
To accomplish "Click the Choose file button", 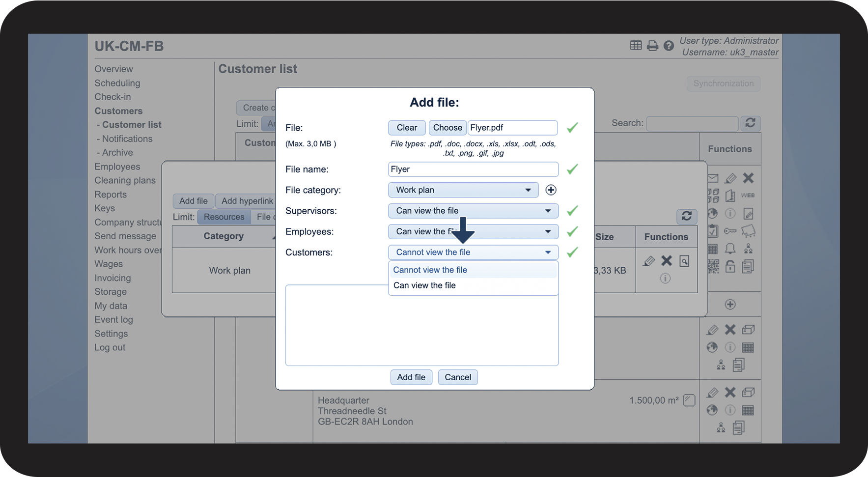I will pyautogui.click(x=447, y=128).
